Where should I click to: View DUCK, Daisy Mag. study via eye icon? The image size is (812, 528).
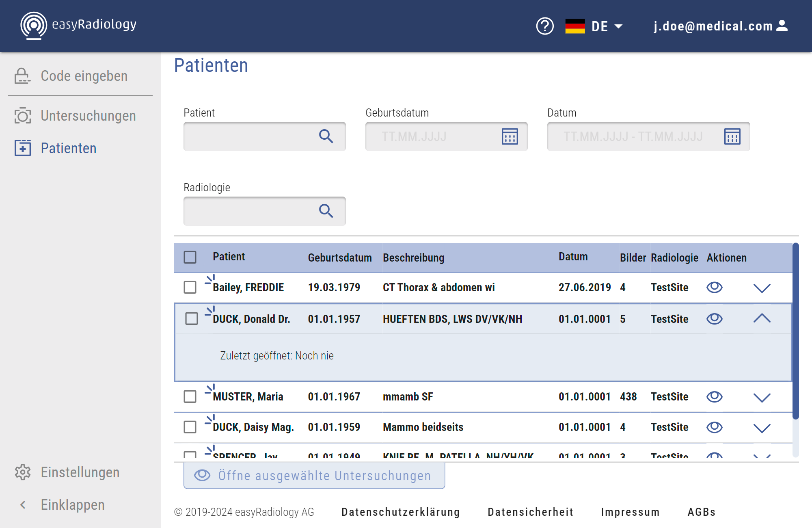pos(715,427)
